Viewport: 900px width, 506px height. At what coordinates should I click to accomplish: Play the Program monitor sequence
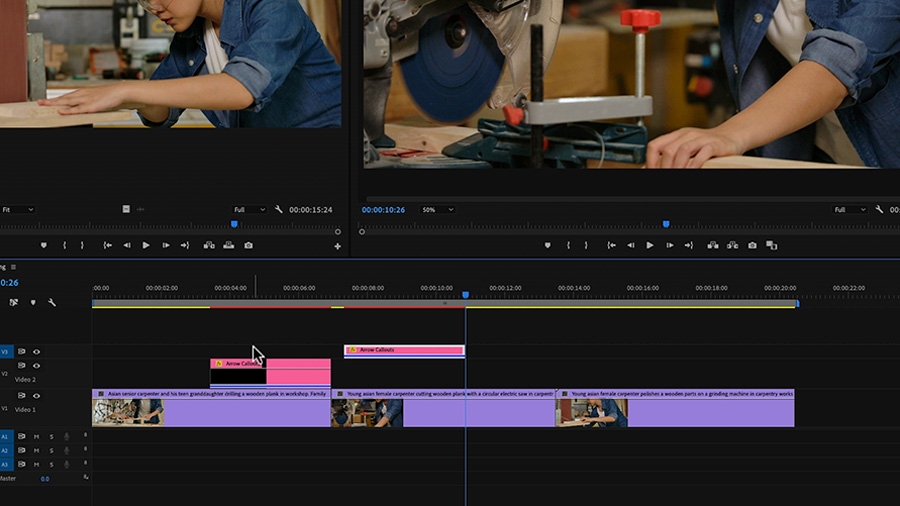[x=650, y=246]
